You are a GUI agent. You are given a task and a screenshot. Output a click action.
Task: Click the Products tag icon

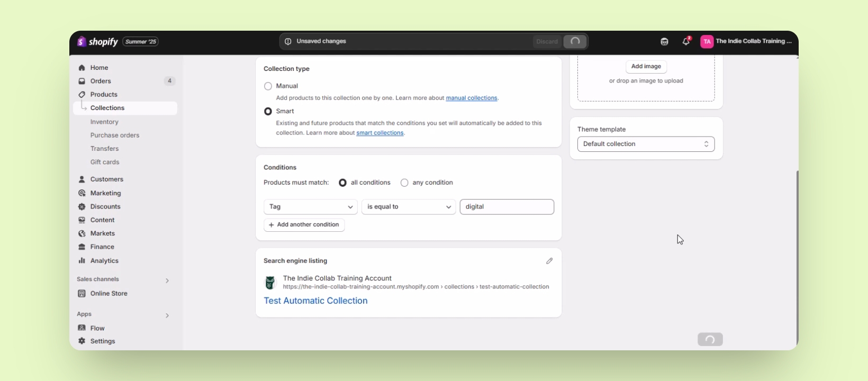(x=82, y=94)
